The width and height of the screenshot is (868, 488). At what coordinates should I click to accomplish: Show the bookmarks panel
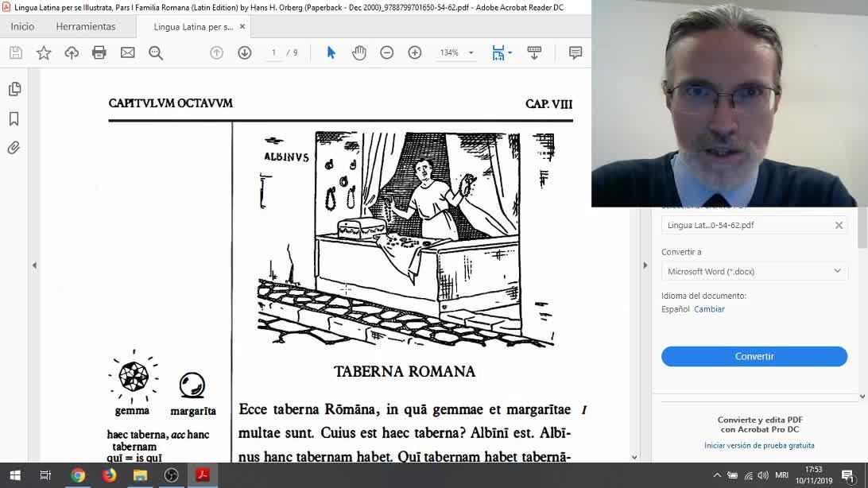tap(14, 118)
